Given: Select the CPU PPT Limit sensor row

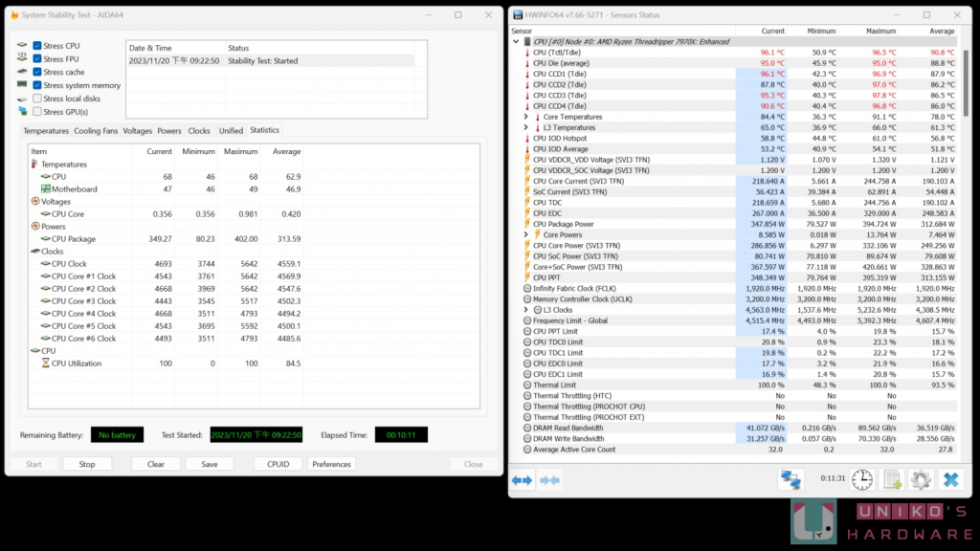Looking at the screenshot, I should [x=734, y=331].
